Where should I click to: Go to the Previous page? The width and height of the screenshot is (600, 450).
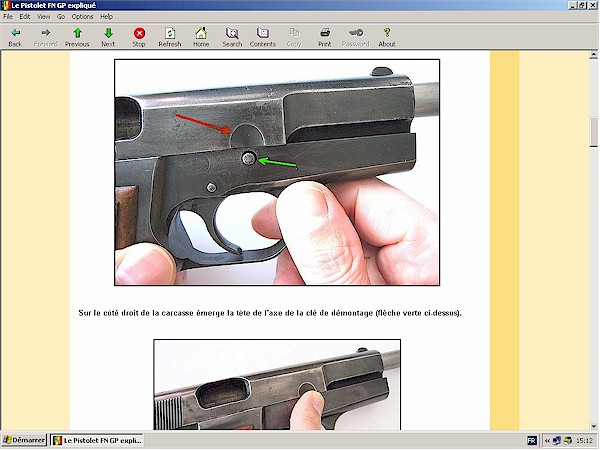77,37
